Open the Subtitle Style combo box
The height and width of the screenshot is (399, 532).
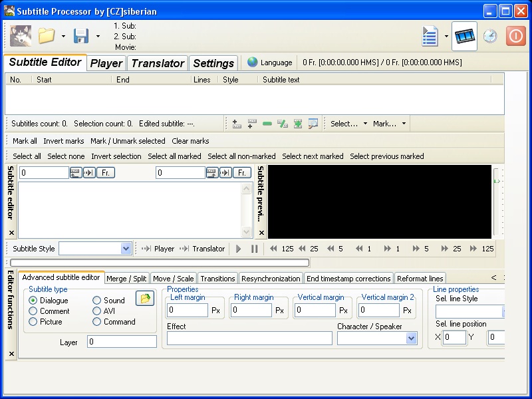pos(95,248)
